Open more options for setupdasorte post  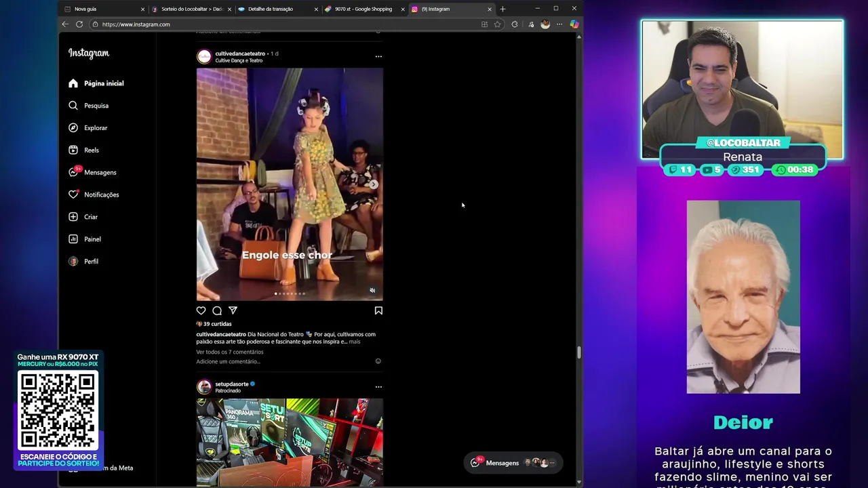tap(378, 387)
